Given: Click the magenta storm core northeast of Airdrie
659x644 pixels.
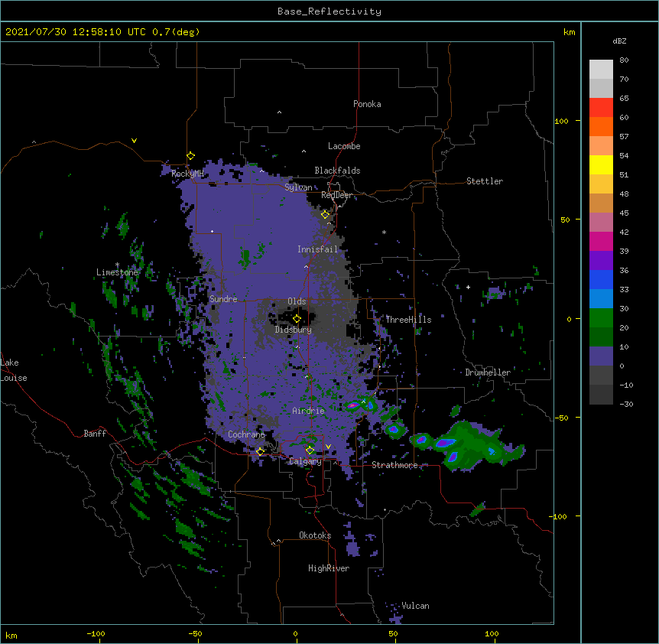Looking at the screenshot, I should tap(353, 405).
